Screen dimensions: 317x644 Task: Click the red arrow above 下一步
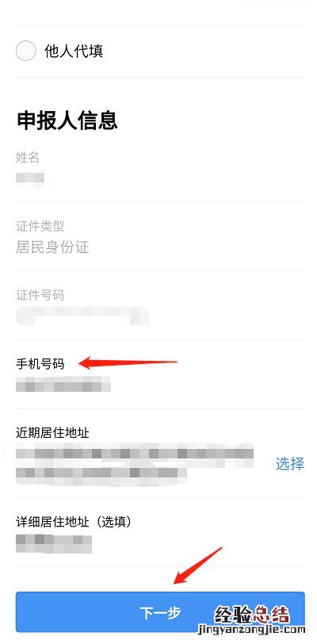197,566
